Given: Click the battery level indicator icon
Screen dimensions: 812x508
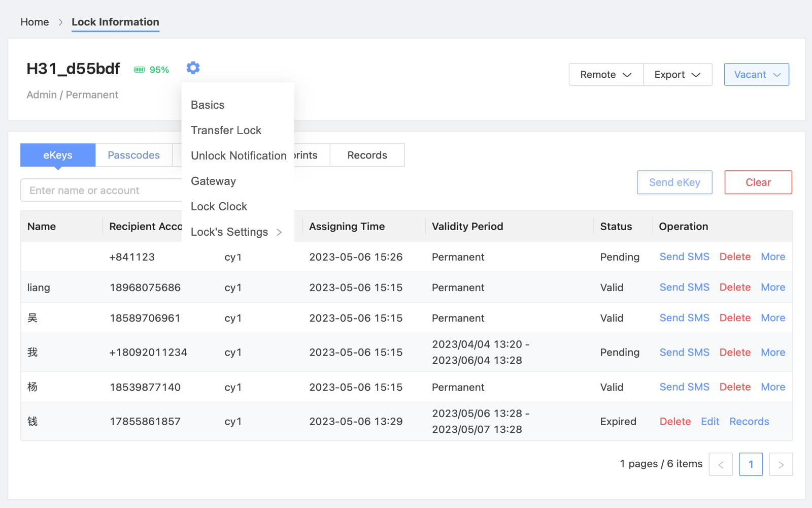Looking at the screenshot, I should 139,70.
